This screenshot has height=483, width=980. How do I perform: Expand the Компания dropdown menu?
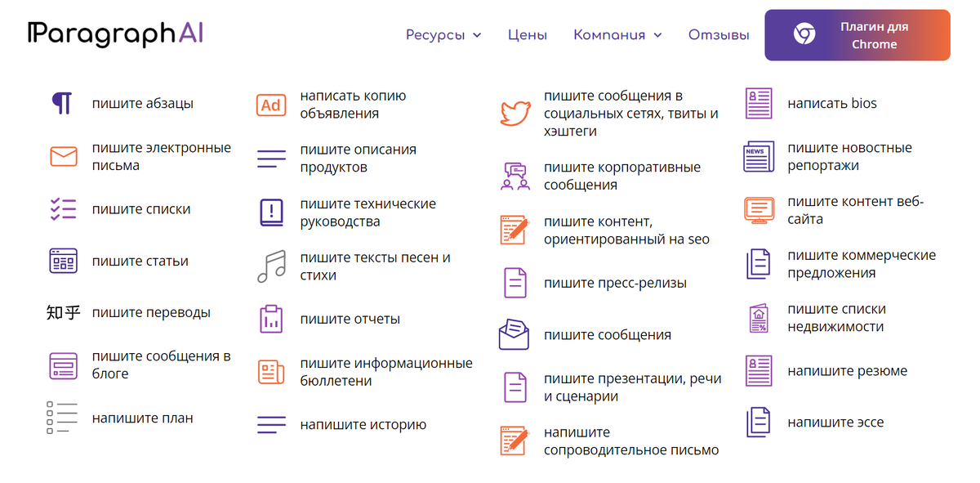click(x=617, y=35)
